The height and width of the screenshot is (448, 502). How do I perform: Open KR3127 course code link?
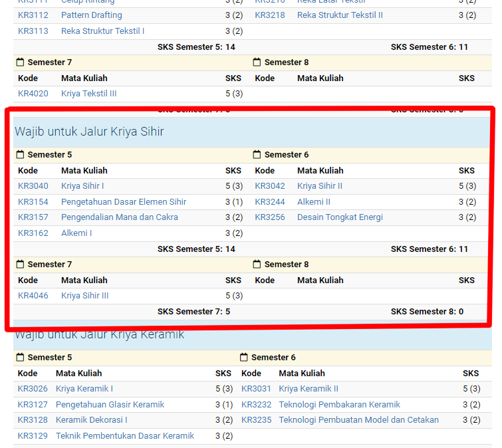click(33, 405)
